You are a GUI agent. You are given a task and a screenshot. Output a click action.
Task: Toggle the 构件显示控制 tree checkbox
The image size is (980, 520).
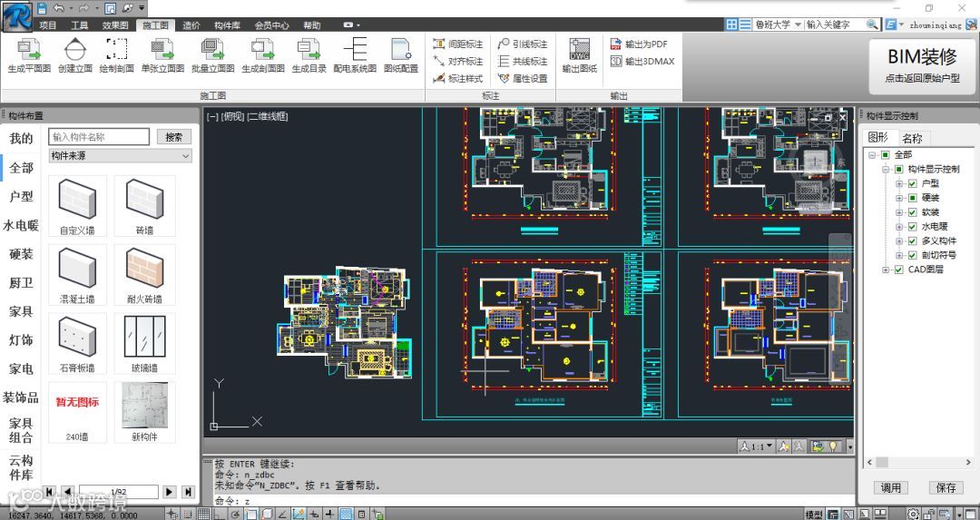[x=898, y=170]
